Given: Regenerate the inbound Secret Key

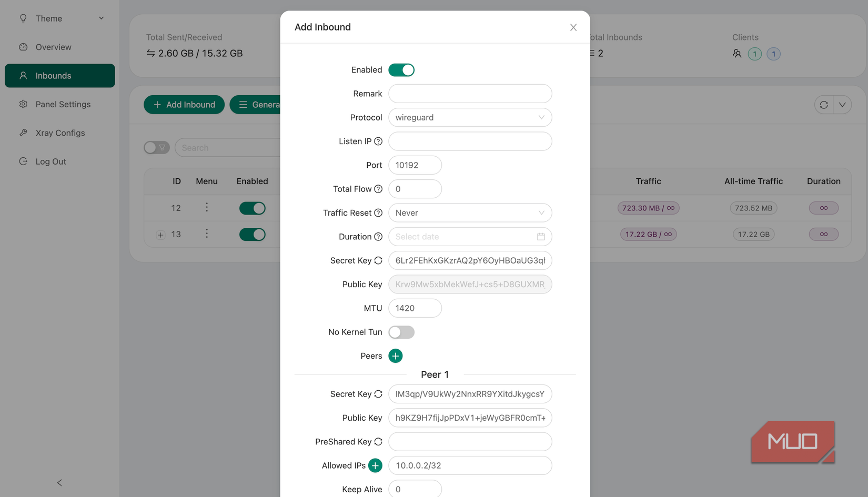Looking at the screenshot, I should click(x=378, y=260).
